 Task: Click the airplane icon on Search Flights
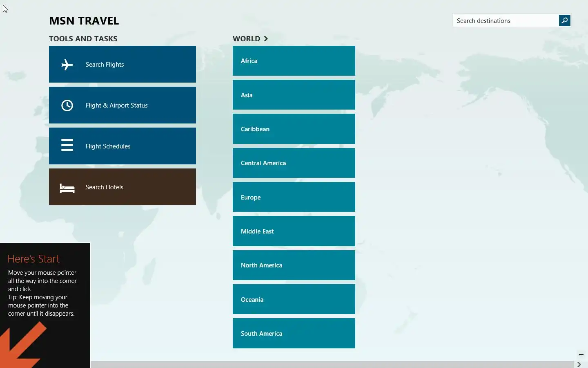[67, 65]
